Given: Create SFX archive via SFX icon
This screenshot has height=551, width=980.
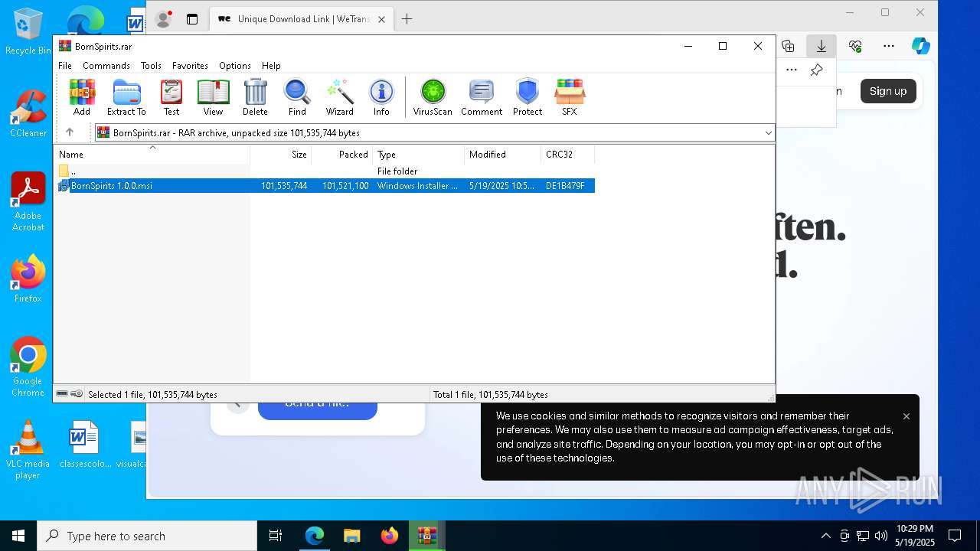Looking at the screenshot, I should (569, 97).
